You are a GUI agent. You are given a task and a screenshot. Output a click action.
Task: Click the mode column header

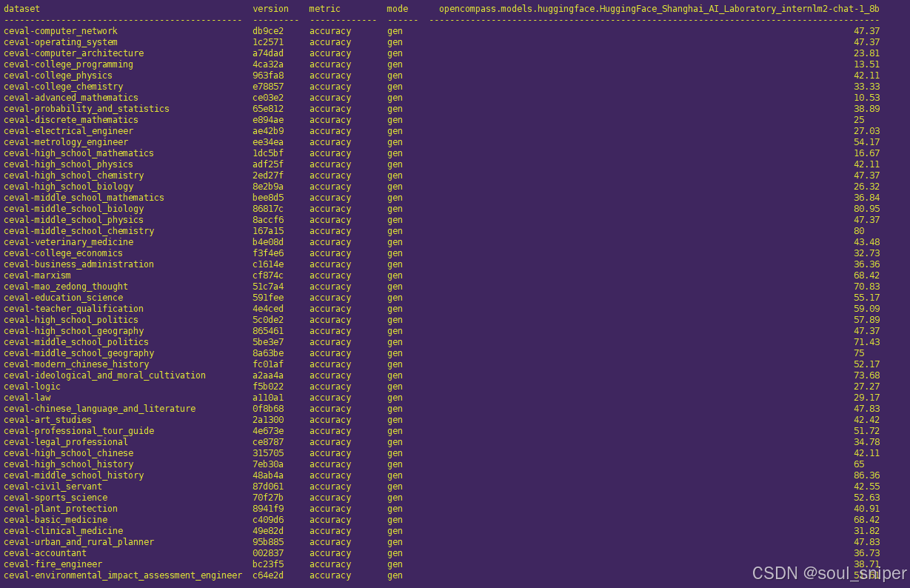click(x=397, y=9)
